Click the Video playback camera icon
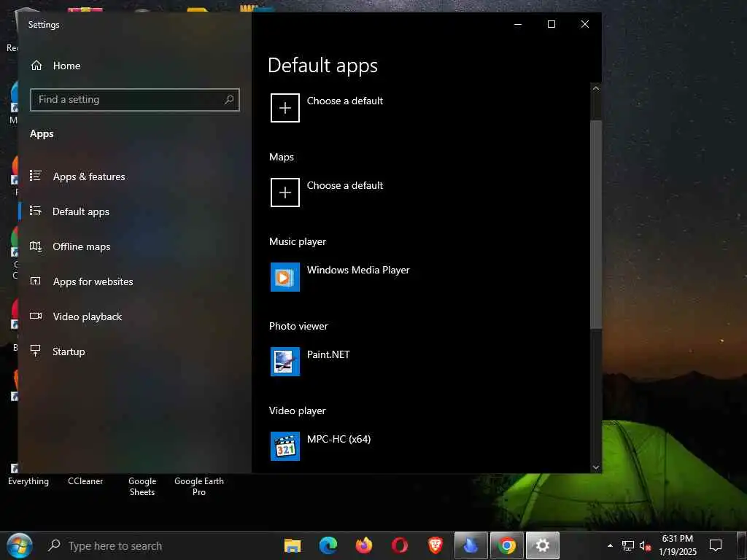The height and width of the screenshot is (560, 747). pos(36,316)
